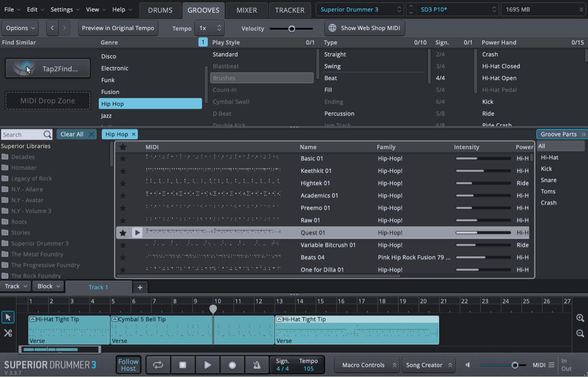The image size is (588, 378).
Task: Click Clear All to remove search filters
Action: pos(72,134)
